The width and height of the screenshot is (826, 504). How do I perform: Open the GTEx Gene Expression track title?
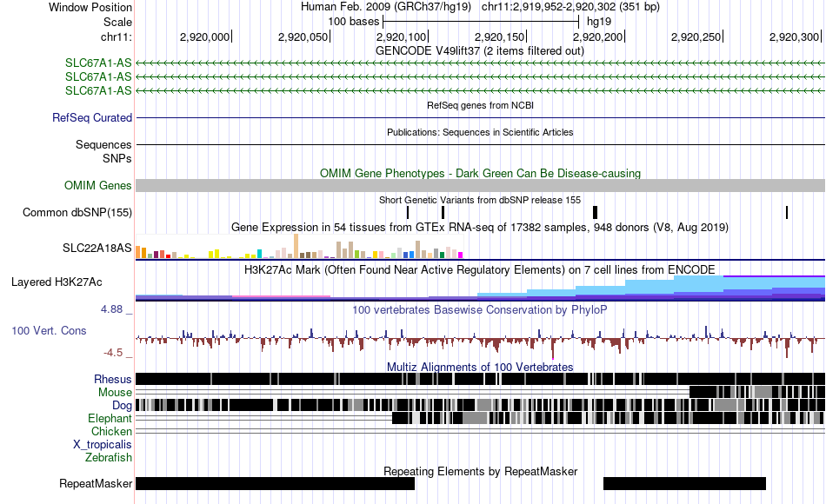point(479,228)
